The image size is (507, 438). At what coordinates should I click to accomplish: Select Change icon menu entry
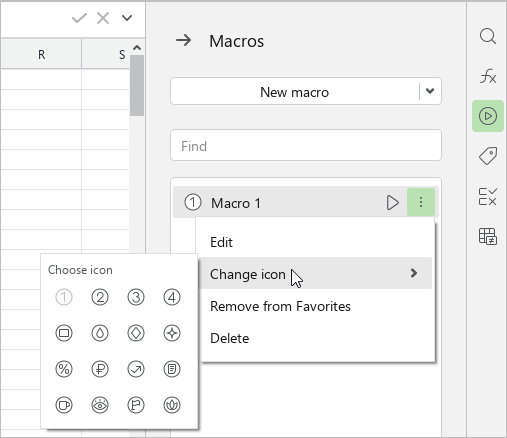315,273
